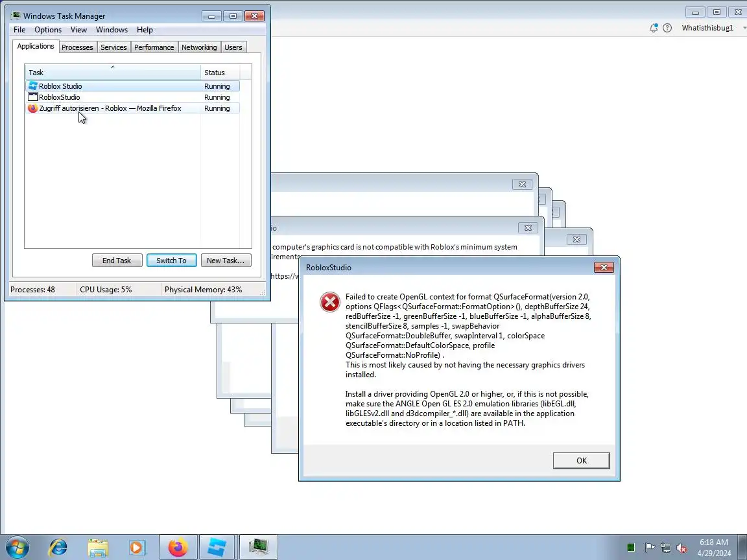This screenshot has width=747, height=560.
Task: Switch to the Networking tab
Action: [x=199, y=47]
